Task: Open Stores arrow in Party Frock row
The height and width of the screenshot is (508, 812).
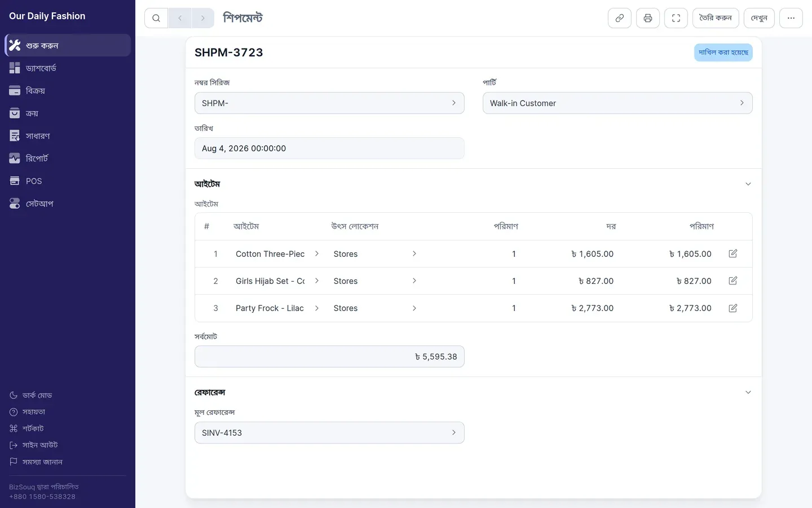Action: [x=414, y=308]
